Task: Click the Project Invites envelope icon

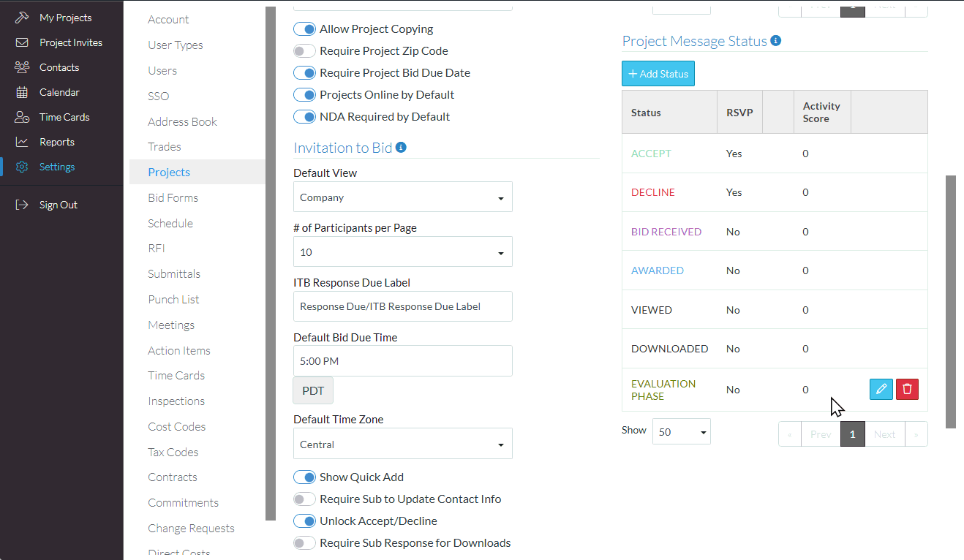Action: 22,42
